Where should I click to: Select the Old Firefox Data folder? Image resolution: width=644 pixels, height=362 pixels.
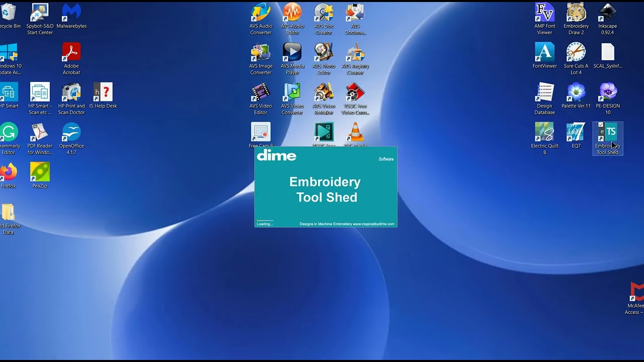point(9,219)
